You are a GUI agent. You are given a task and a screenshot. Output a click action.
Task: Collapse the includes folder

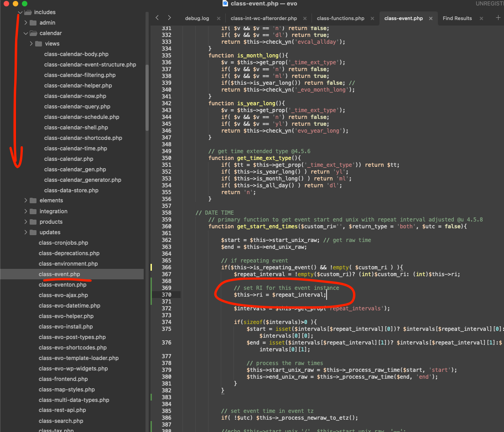click(20, 12)
